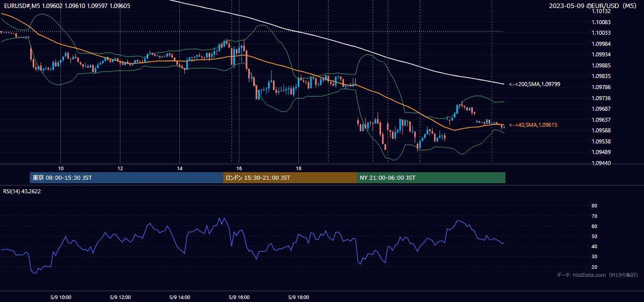The width and height of the screenshot is (644, 302).
Task: Click price axis value 1.09736
Action: point(601,98)
